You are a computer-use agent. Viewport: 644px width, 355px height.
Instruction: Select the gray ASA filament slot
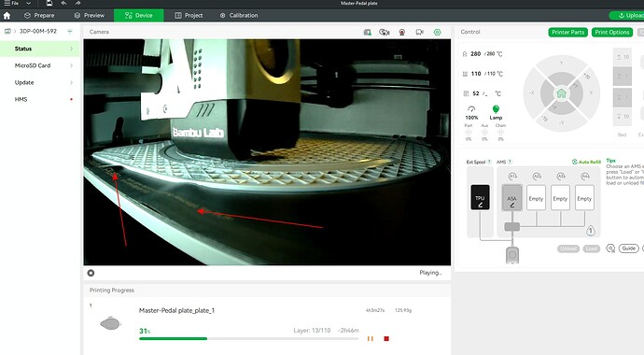[511, 198]
